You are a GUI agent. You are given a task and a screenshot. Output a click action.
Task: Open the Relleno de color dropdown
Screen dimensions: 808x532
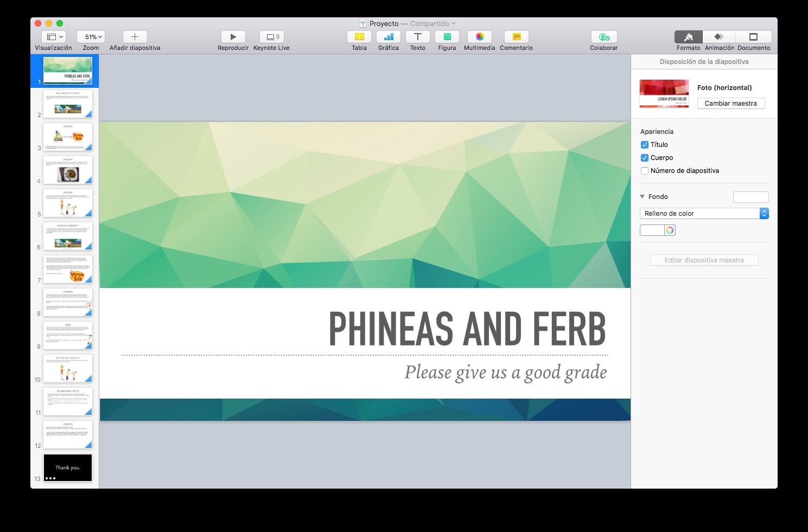[704, 214]
